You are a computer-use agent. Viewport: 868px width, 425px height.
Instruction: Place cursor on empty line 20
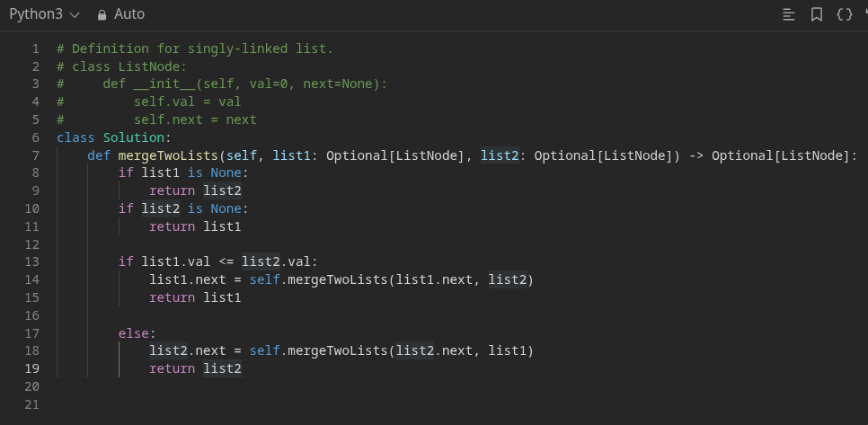443,386
